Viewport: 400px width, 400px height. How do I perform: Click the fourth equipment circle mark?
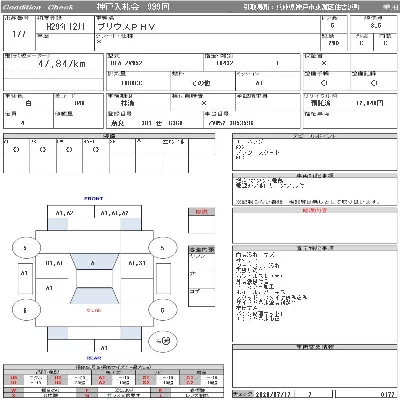[x=96, y=150]
